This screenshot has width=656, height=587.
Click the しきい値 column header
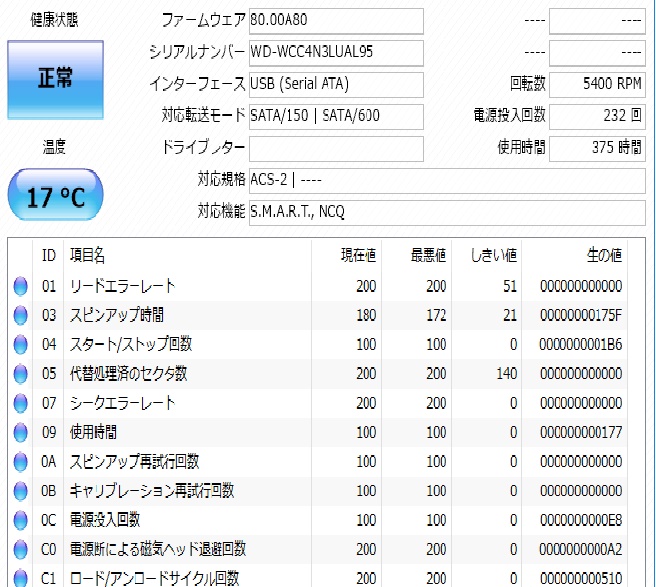pyautogui.click(x=493, y=256)
